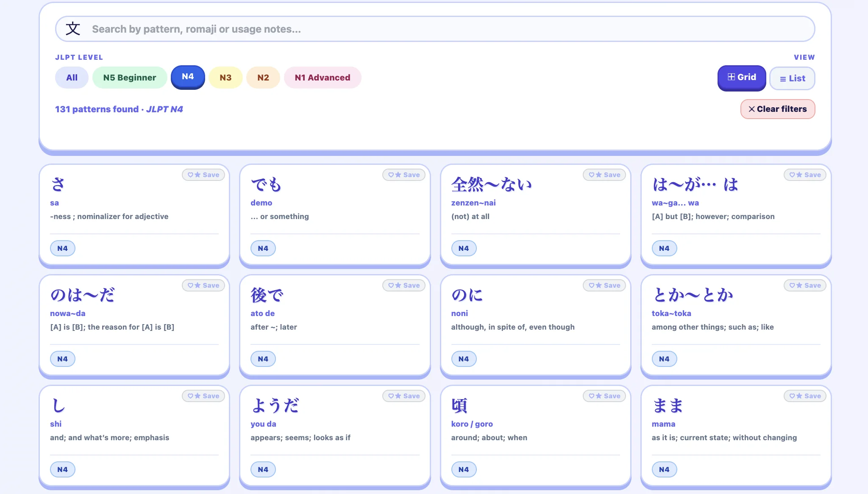Save the さ (sa) pattern

pyautogui.click(x=203, y=175)
